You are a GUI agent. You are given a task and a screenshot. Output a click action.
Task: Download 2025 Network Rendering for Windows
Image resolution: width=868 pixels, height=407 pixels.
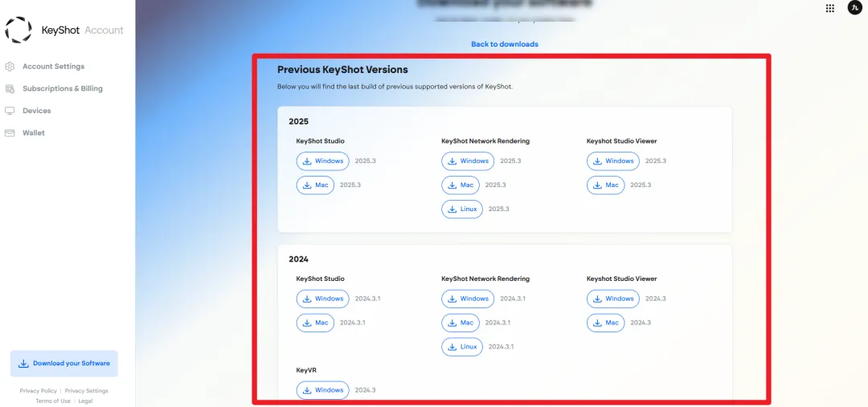468,161
